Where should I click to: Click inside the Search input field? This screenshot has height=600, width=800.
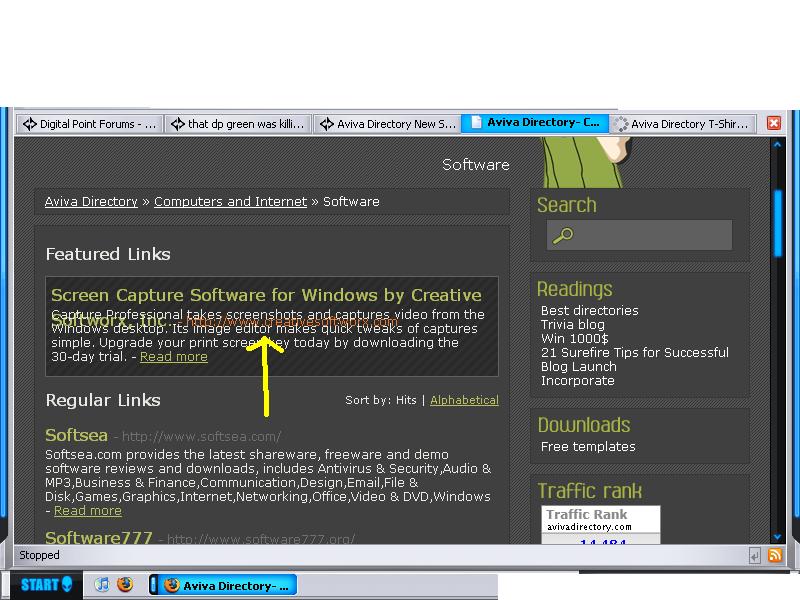(x=639, y=235)
